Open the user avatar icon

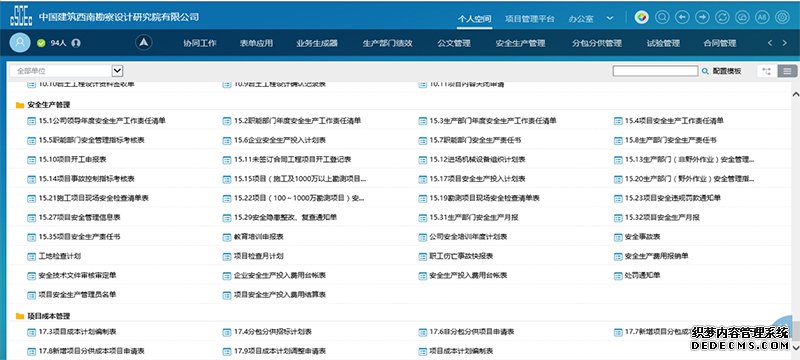click(x=20, y=43)
